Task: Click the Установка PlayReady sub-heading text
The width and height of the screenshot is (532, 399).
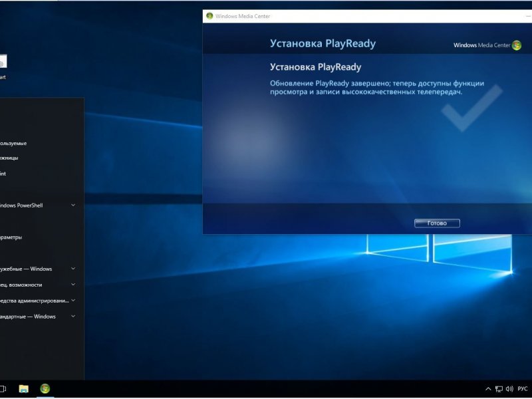Action: pyautogui.click(x=315, y=67)
